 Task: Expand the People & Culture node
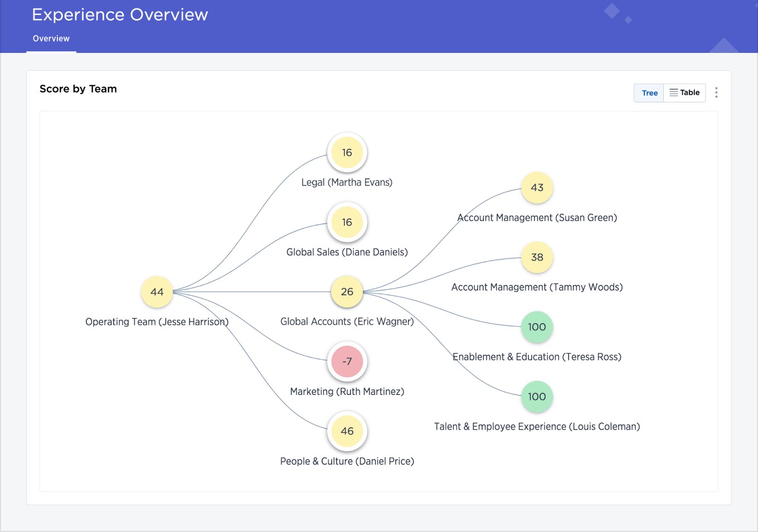pyautogui.click(x=347, y=431)
